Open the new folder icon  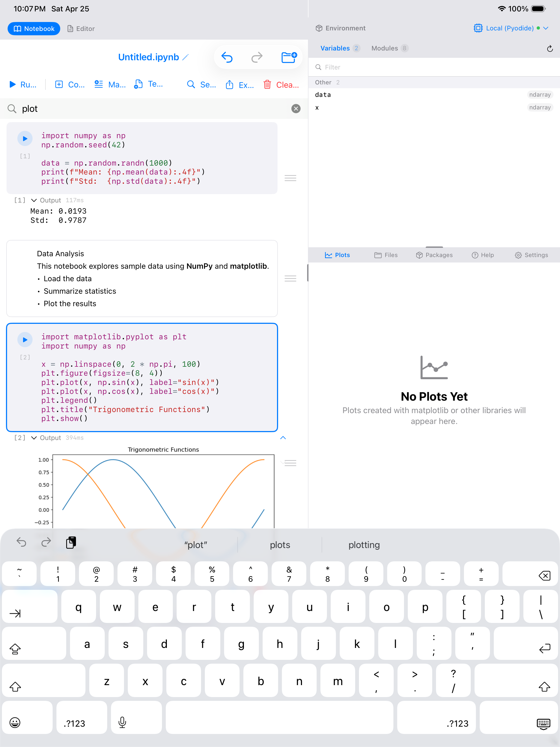[x=289, y=58]
